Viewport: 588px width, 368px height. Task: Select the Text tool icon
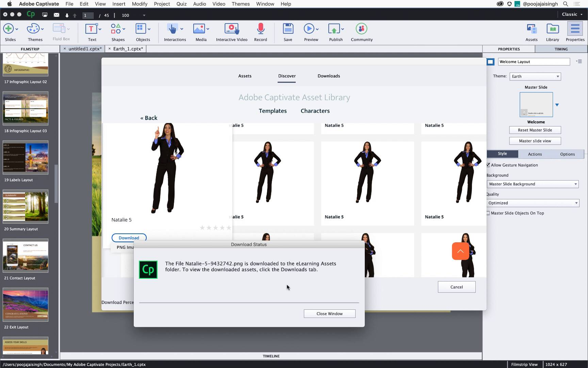[91, 29]
